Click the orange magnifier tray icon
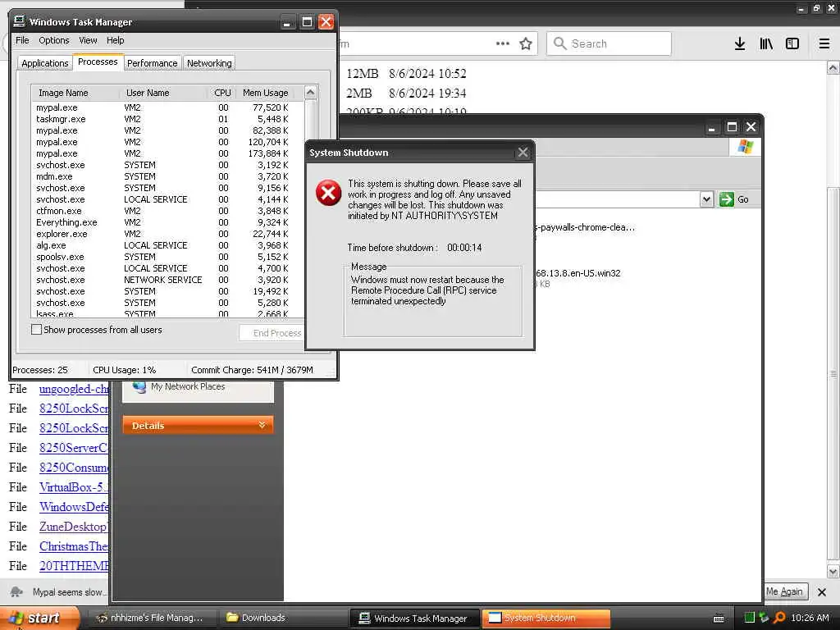The image size is (840, 630). (779, 618)
